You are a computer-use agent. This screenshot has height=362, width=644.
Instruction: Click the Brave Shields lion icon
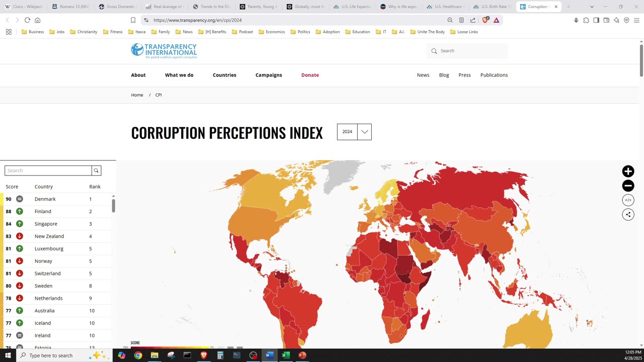(x=485, y=20)
